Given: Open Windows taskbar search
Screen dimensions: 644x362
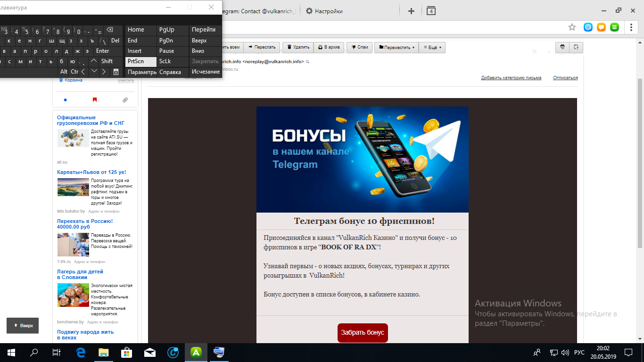Looking at the screenshot, I should (34, 352).
